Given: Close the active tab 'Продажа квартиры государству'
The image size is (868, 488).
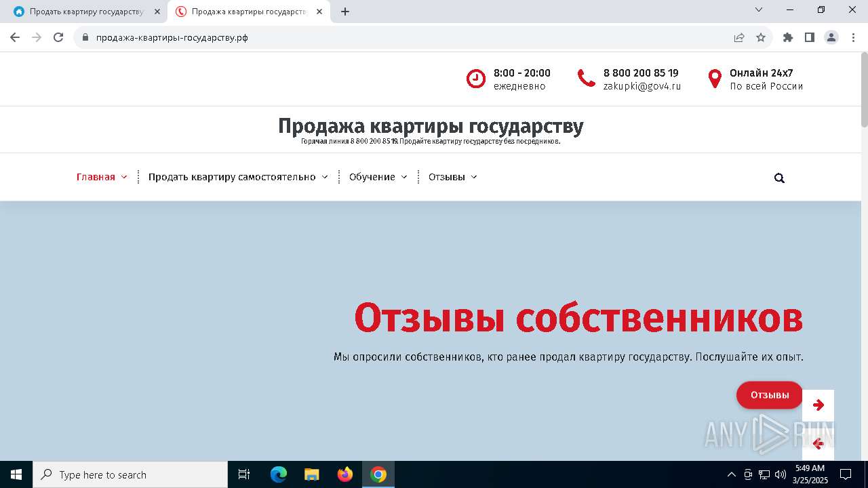Looking at the screenshot, I should [319, 12].
